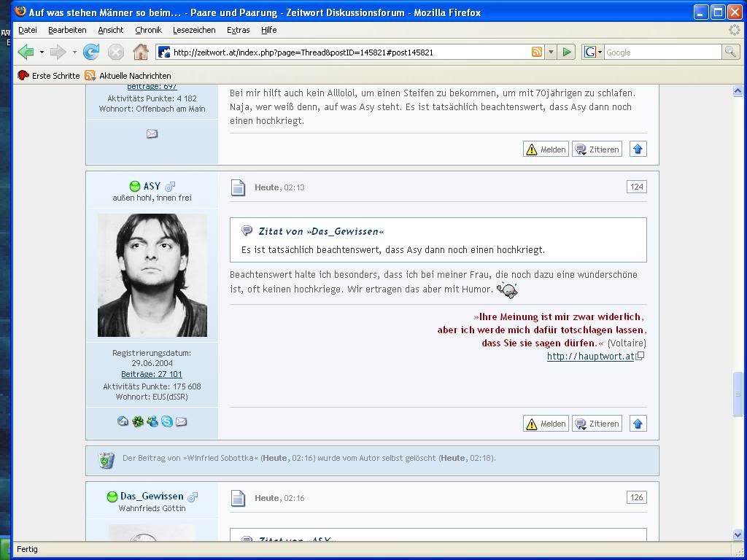Click the status bar text Fertig

point(27,549)
